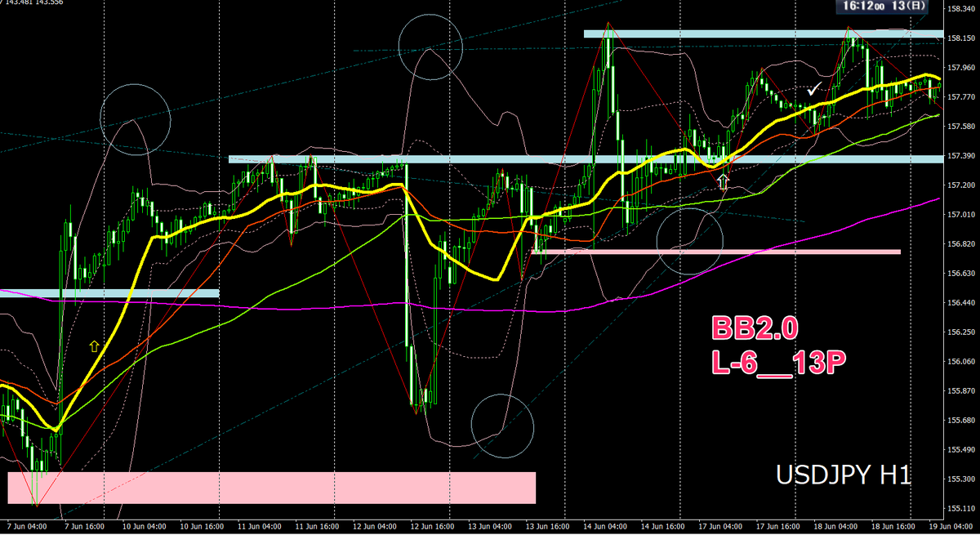This screenshot has width=980, height=535.
Task: Click price level 157.580 on axis
Action: (962, 127)
